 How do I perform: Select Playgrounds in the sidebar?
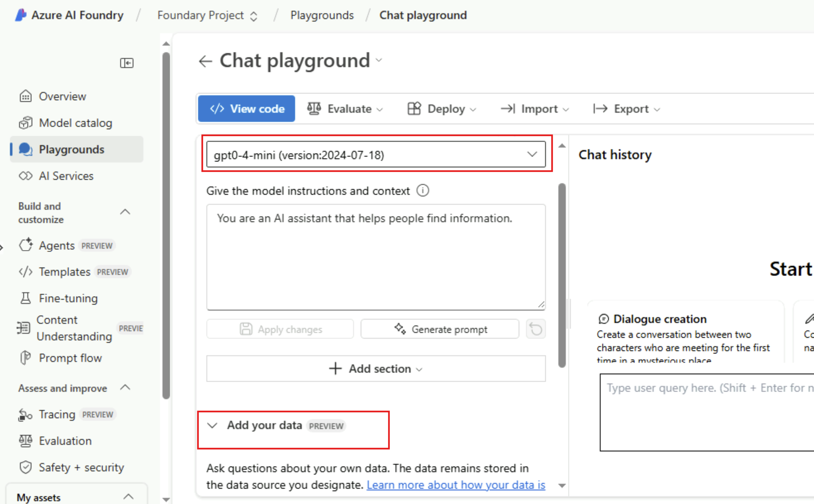click(77, 149)
